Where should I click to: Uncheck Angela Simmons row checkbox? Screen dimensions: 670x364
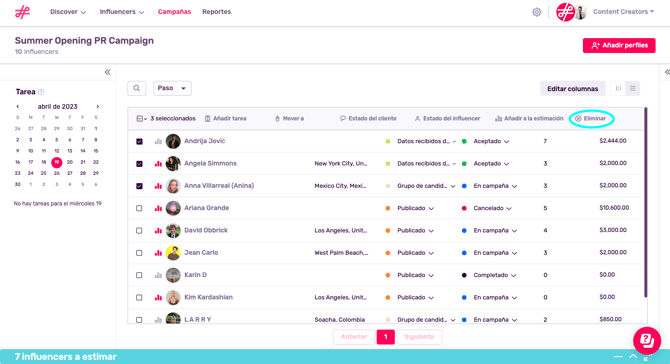click(139, 164)
